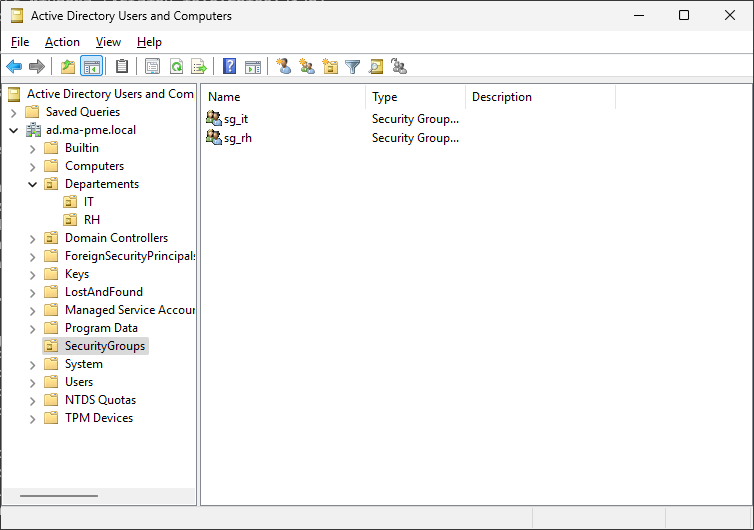
Task: Select the SecurityGroups OU in tree
Action: [x=105, y=346]
